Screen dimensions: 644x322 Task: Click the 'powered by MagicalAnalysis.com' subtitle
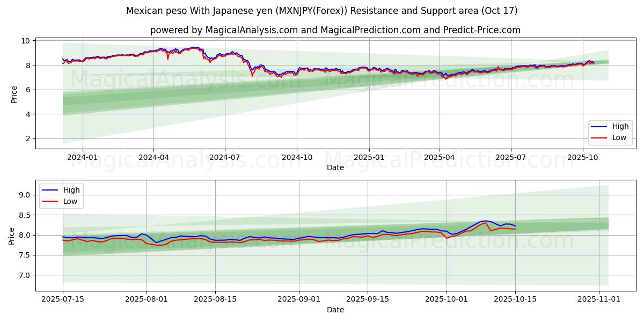[335, 30]
